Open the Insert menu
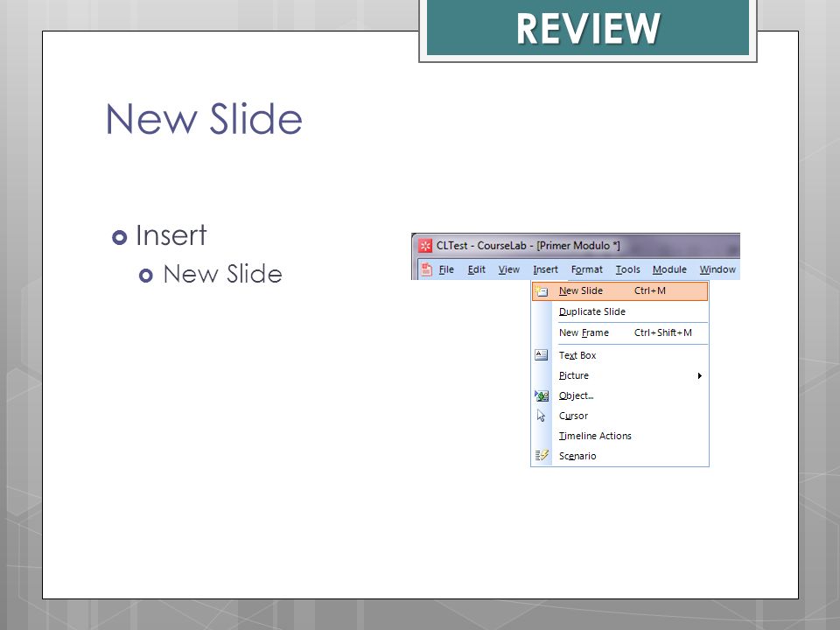This screenshot has height=630, width=840. [x=545, y=269]
